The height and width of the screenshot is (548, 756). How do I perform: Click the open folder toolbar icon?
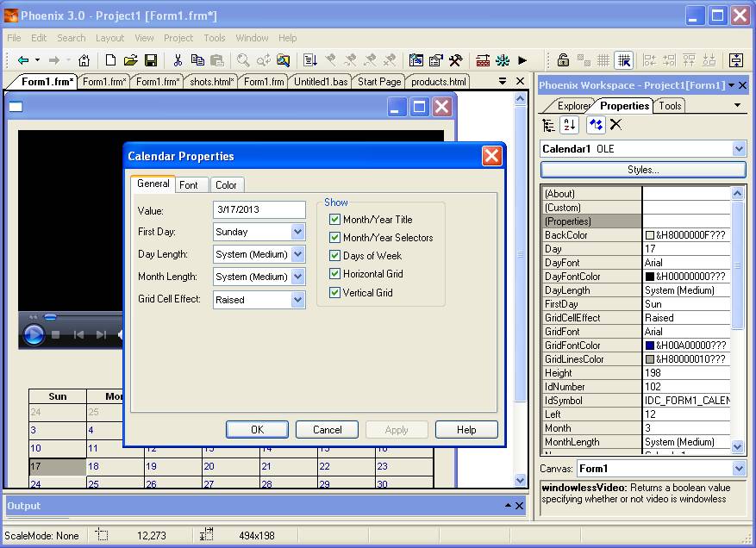click(x=131, y=60)
